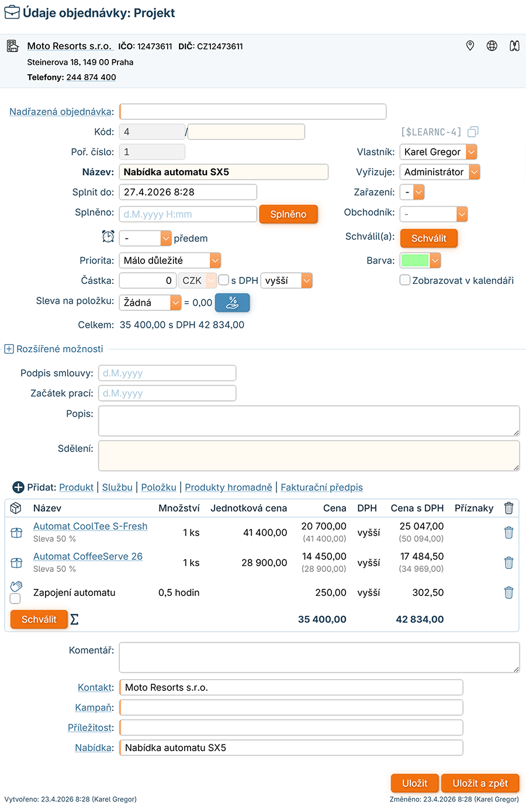
Task: Open the Priorita dropdown
Action: click(x=169, y=261)
